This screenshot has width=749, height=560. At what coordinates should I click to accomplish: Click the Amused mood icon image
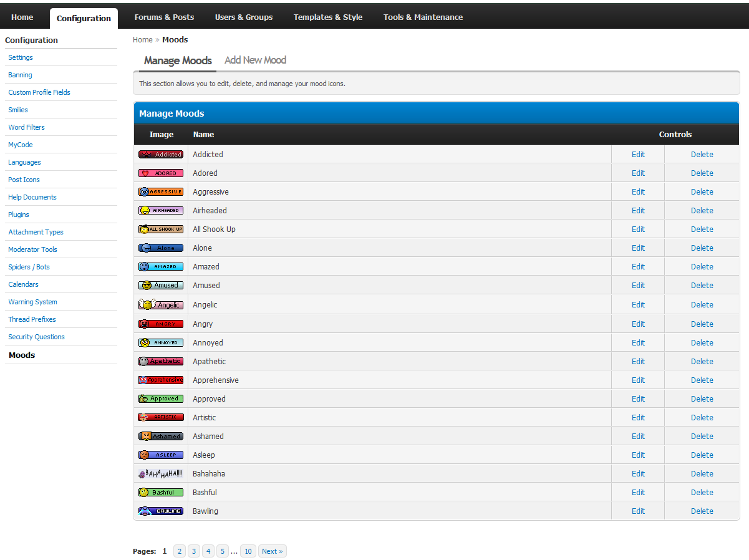161,286
